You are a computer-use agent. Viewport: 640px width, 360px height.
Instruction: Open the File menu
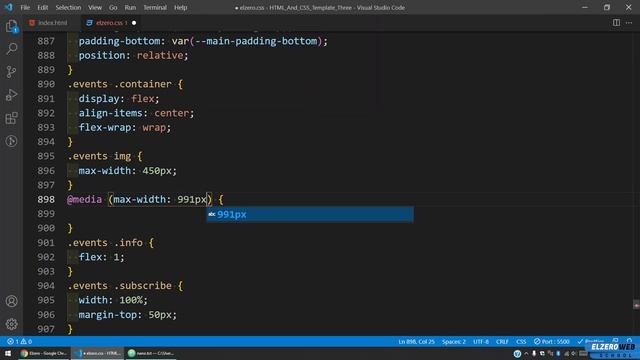click(x=25, y=7)
